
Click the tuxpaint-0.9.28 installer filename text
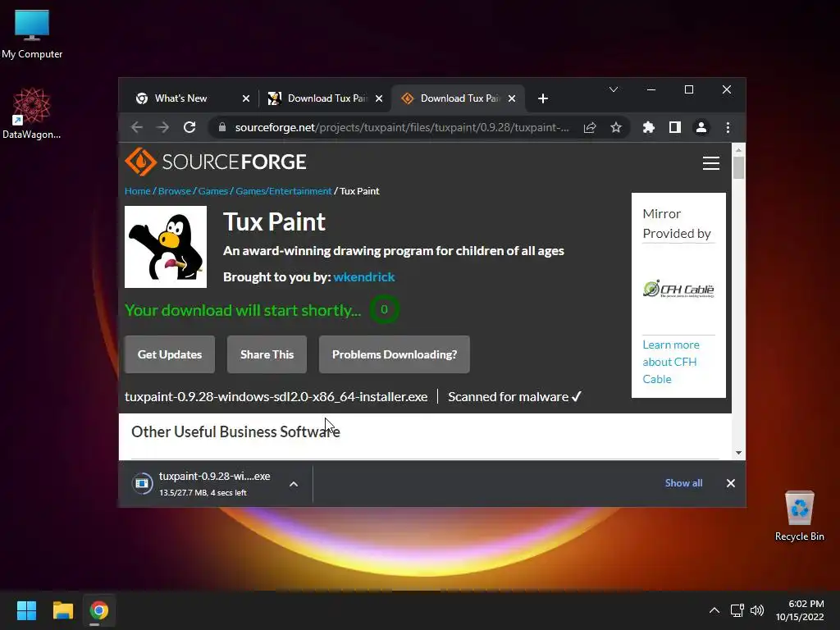pos(276,397)
